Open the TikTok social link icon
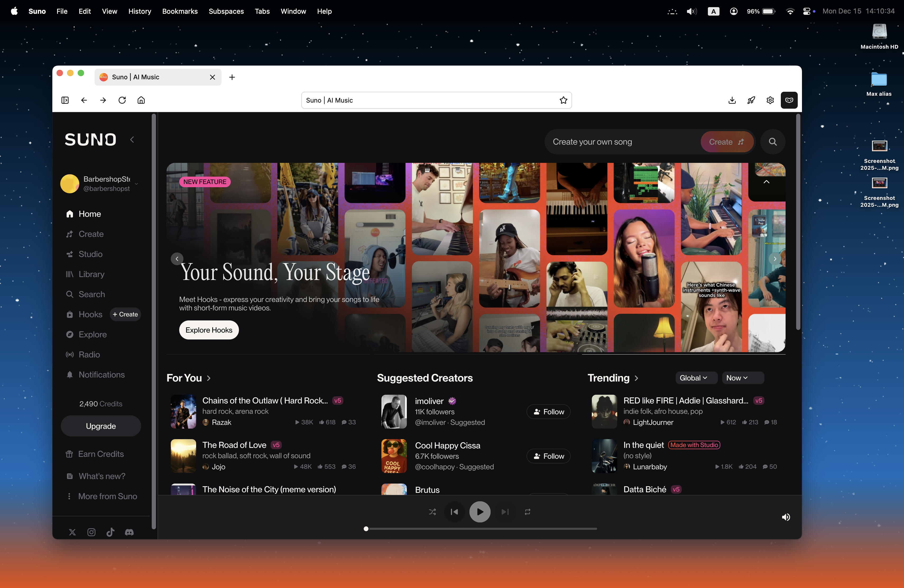The width and height of the screenshot is (904, 588). click(110, 532)
